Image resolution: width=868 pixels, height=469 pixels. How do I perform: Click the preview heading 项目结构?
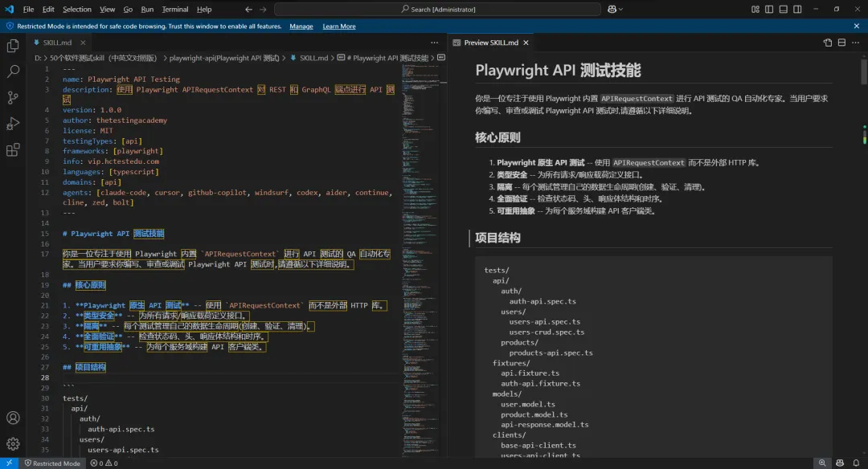pos(497,238)
